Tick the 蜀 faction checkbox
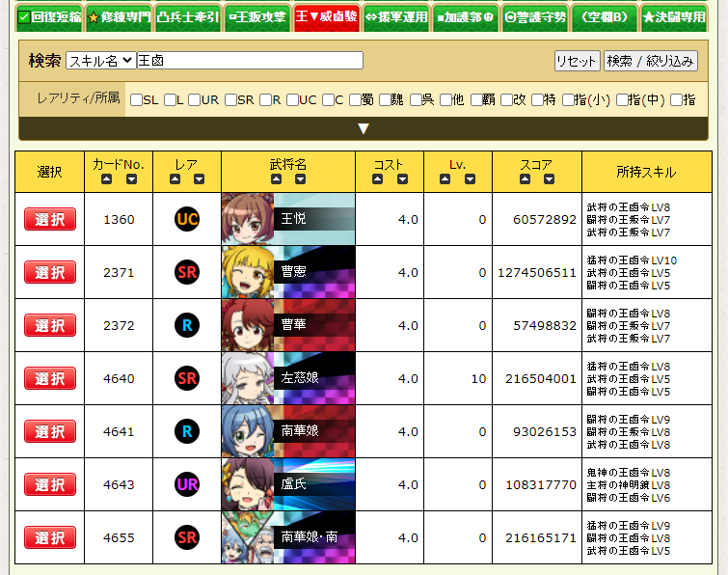 click(x=355, y=100)
